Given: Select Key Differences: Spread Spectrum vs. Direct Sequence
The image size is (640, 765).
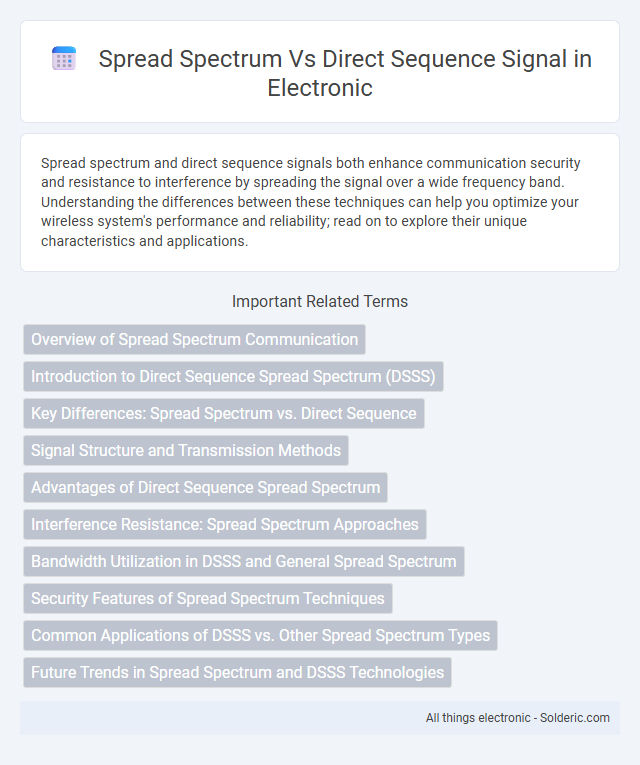Looking at the screenshot, I should point(224,414).
